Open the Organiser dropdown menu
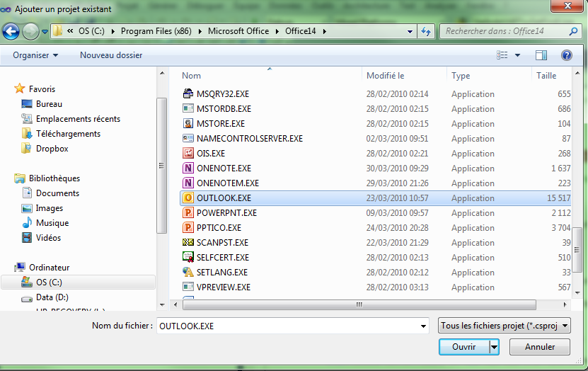The width and height of the screenshot is (588, 371). [35, 55]
